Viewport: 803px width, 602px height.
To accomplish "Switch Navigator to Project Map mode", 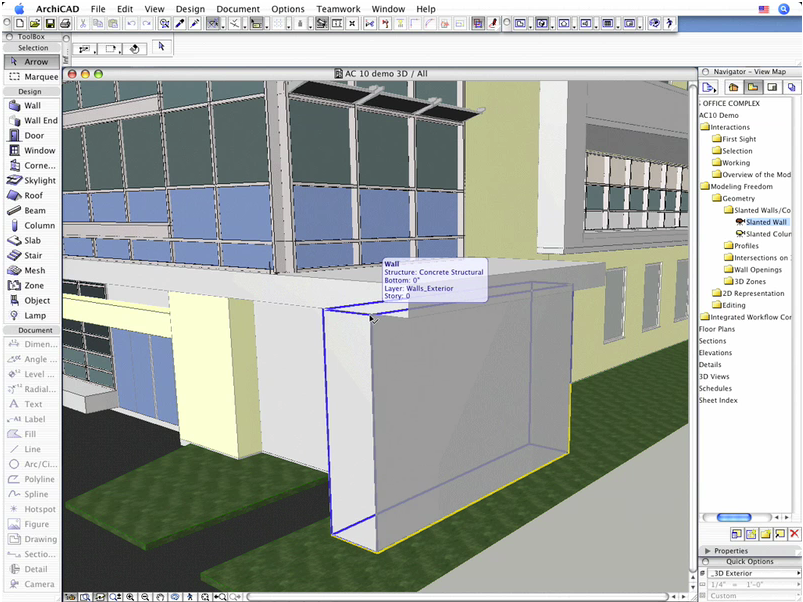I will (x=735, y=87).
